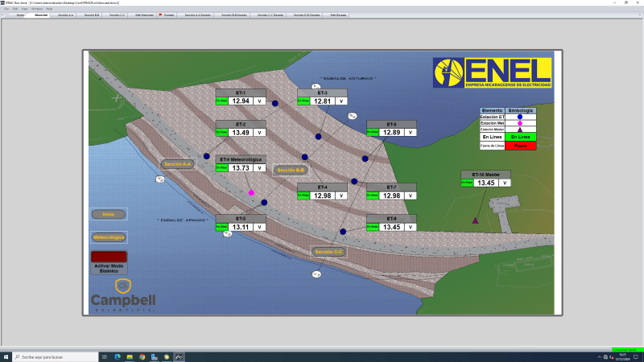Click the magenta meteorological station marker
The width and height of the screenshot is (644, 362).
click(x=251, y=192)
